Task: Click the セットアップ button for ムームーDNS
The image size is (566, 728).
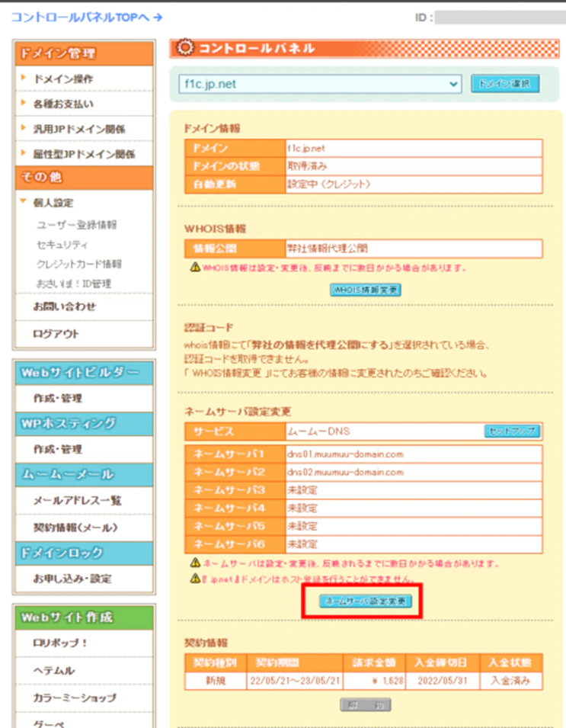Action: (x=512, y=431)
